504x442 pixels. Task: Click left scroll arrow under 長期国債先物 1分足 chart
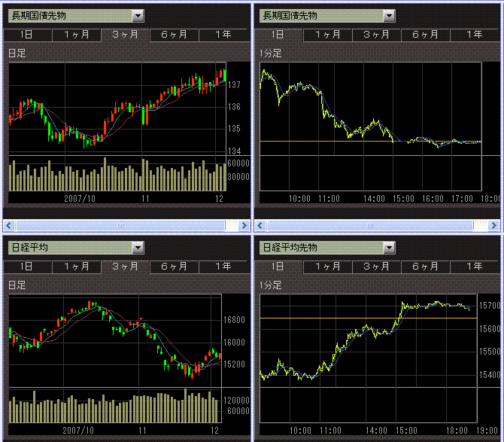pyautogui.click(x=260, y=225)
